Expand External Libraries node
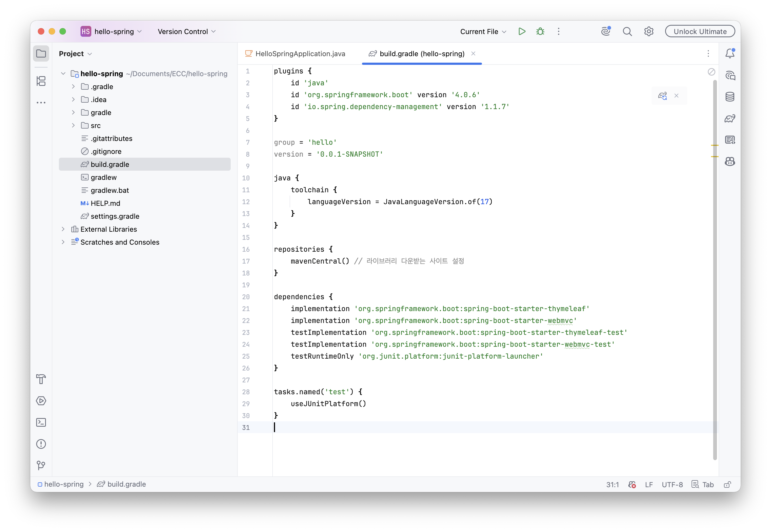 click(x=63, y=229)
